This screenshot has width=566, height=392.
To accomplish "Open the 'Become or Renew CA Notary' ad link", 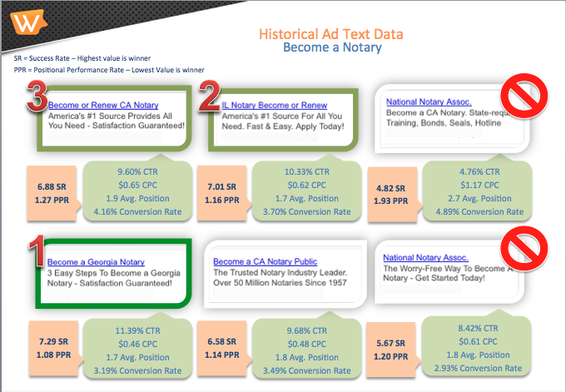I will tap(103, 105).
